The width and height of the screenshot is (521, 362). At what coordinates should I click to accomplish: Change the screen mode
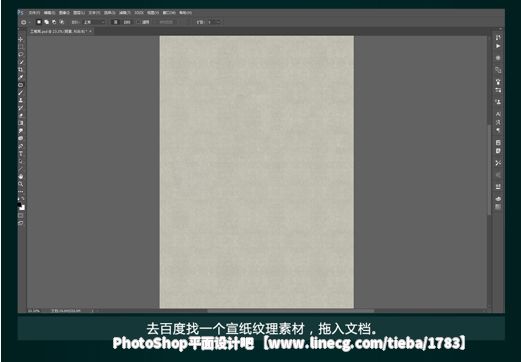21,223
